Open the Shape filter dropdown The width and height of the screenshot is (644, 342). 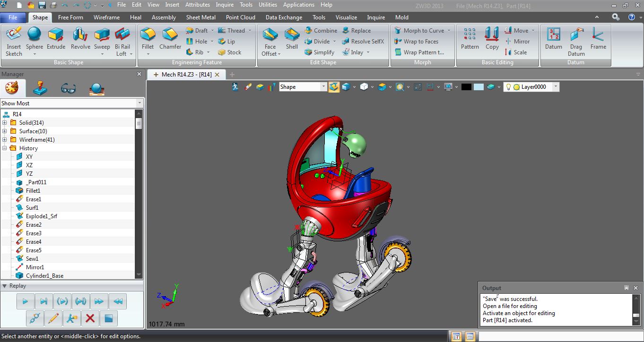coord(323,87)
